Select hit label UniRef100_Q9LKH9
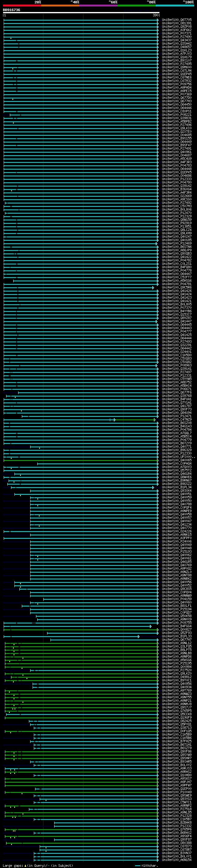 (177, 233)
